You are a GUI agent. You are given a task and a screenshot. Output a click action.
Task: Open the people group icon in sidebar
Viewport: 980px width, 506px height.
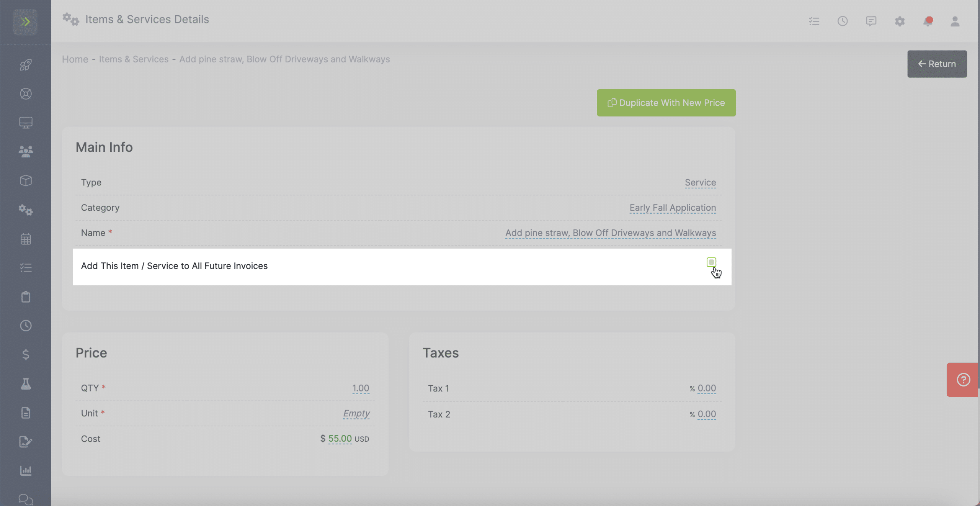pos(26,152)
